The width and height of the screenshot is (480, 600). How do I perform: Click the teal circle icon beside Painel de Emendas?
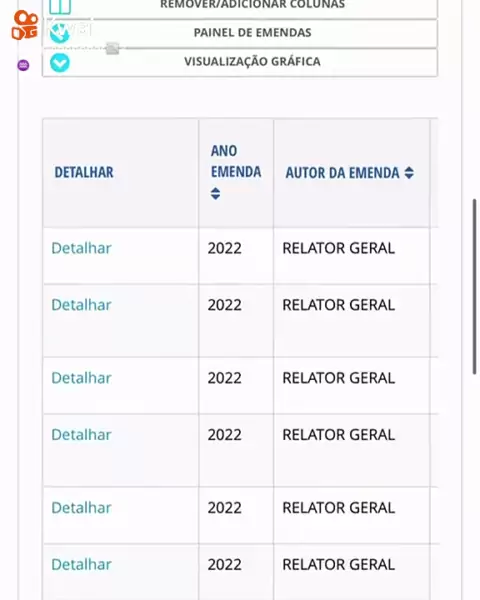click(x=60, y=33)
